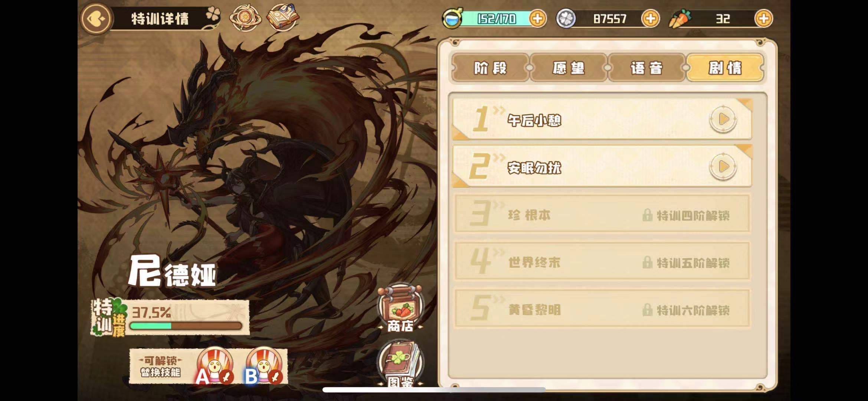Select replacement skill B icon
The image size is (868, 401).
[x=263, y=366]
